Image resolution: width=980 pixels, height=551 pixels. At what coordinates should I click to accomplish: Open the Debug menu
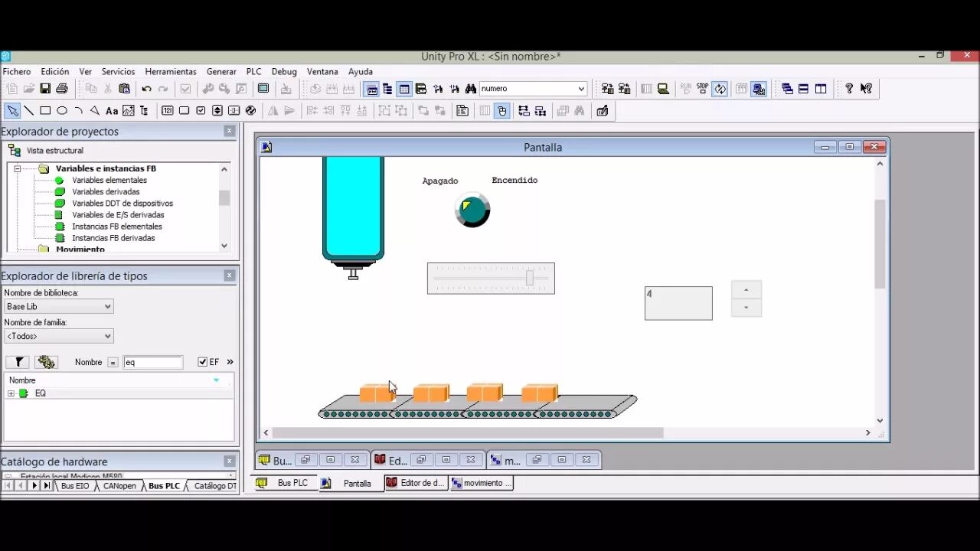point(284,72)
